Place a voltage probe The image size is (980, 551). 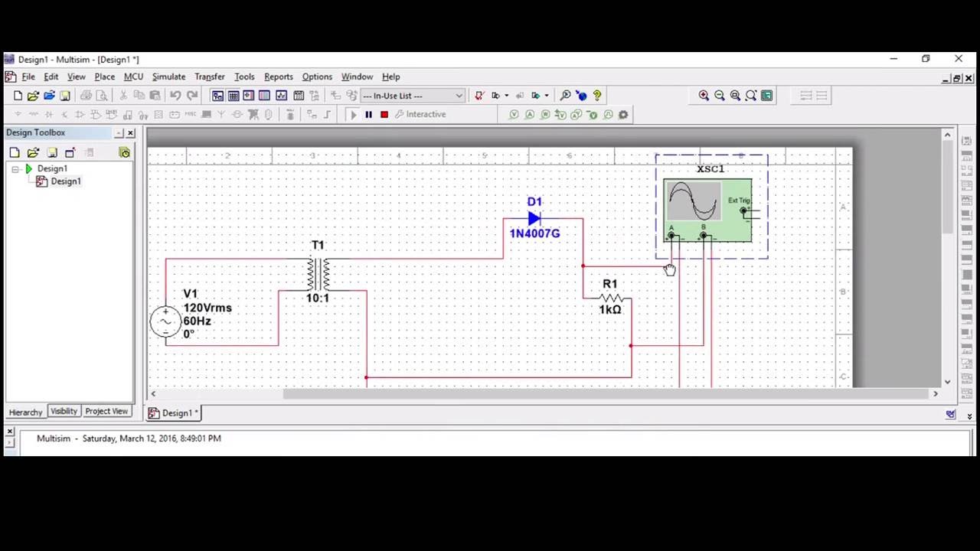pyautogui.click(x=514, y=115)
